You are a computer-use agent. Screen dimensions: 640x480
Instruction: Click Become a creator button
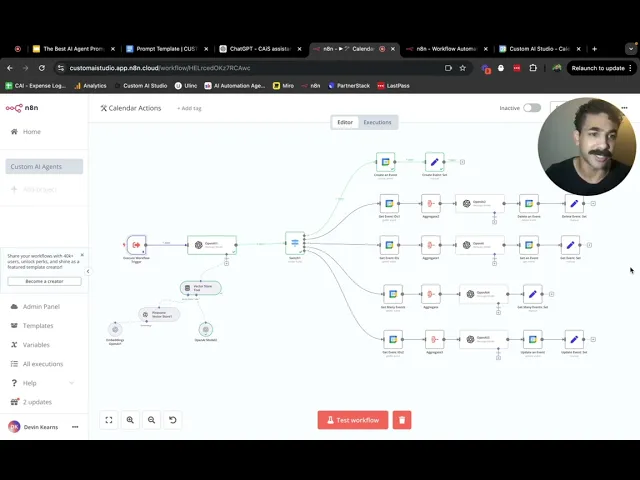tap(44, 281)
